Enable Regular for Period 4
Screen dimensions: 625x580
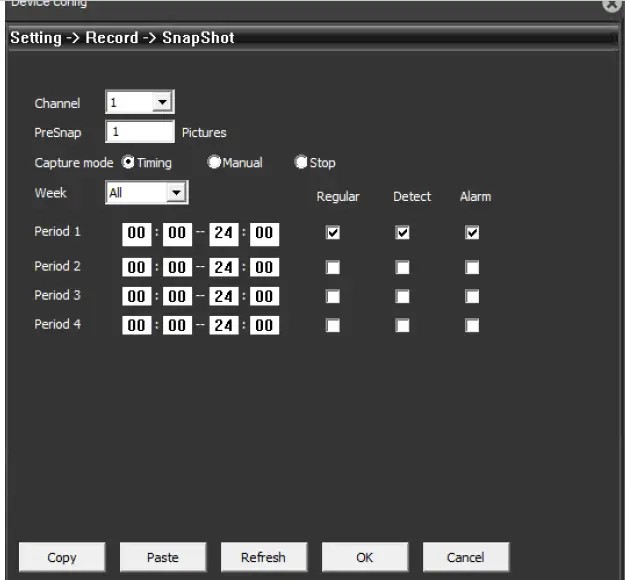click(x=333, y=325)
